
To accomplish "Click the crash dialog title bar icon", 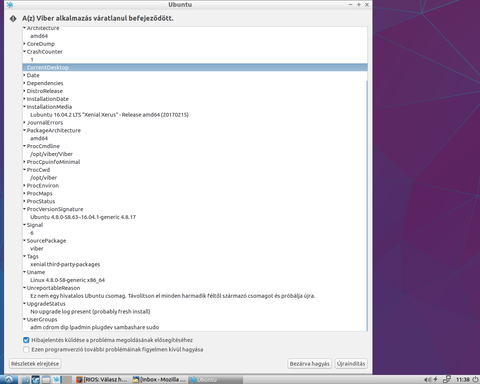I will pyautogui.click(x=10, y=5).
